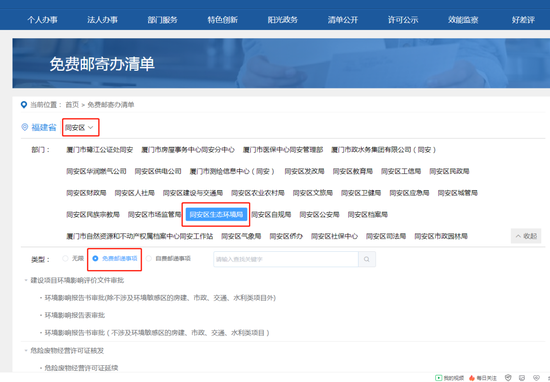Select department 同安区农业农村局
The width and height of the screenshot is (550, 382).
pyautogui.click(x=257, y=193)
